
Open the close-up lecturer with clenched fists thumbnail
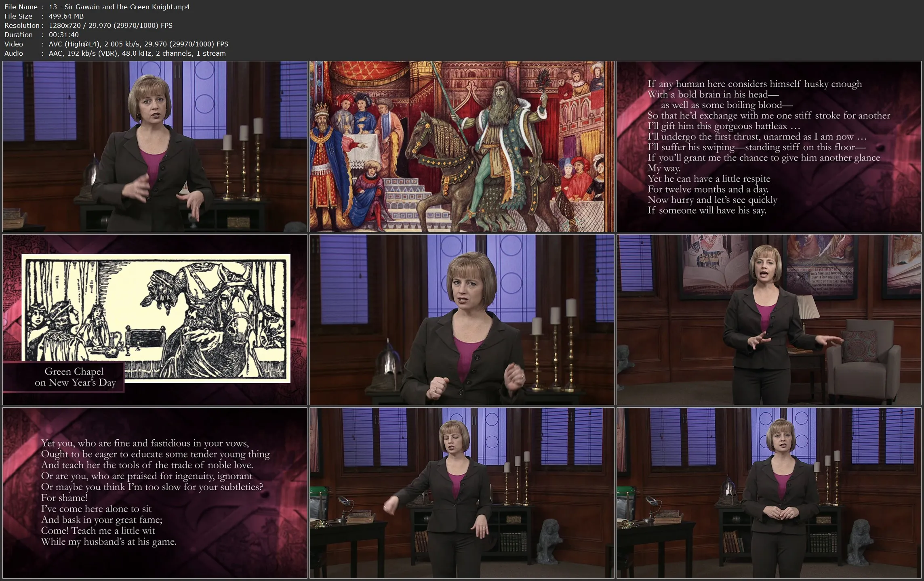pos(462,320)
